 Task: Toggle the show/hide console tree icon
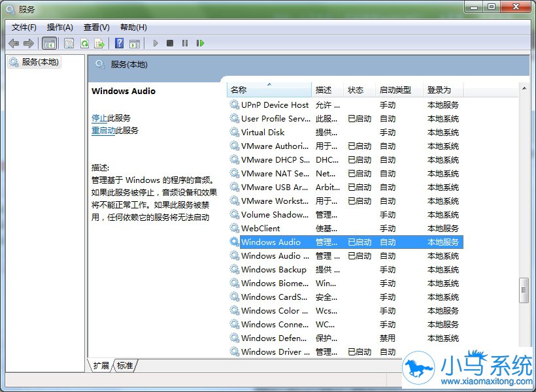click(50, 43)
